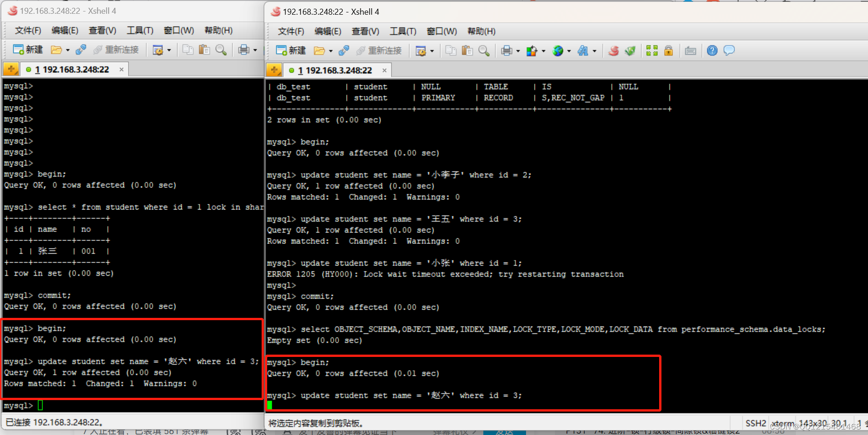
Task: Toggle Full screen icon in right window toolbar
Action: click(x=652, y=51)
